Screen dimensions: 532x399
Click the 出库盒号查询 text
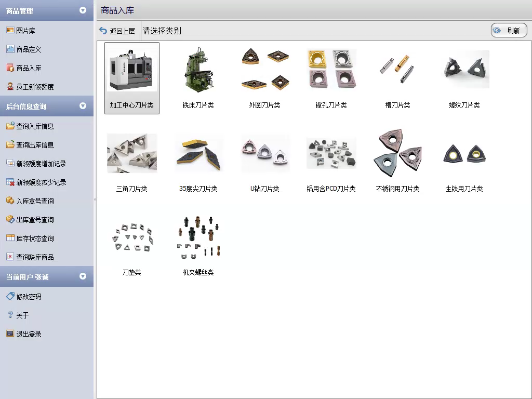[x=35, y=220]
